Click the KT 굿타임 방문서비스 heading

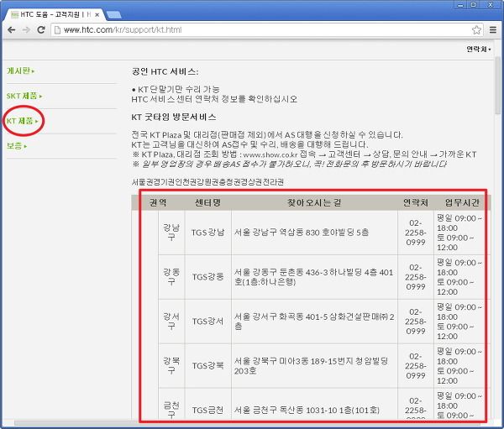(174, 117)
